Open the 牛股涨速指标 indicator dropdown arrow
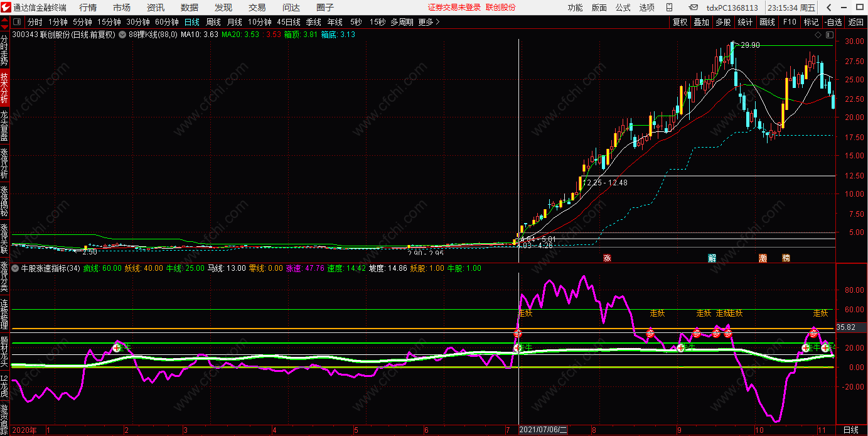Screen dimensions: 868x436 (16, 268)
